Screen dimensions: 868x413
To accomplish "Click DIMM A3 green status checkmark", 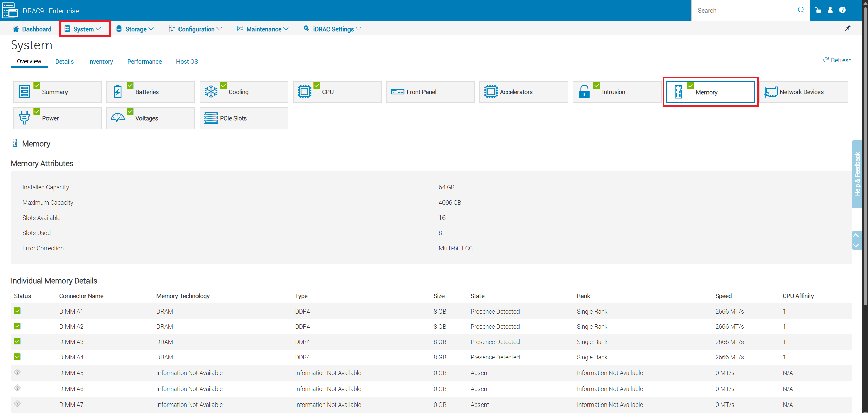I will 17,341.
